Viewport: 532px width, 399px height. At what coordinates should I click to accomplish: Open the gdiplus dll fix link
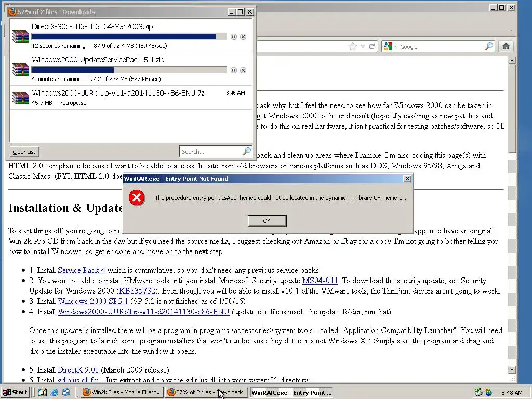click(x=78, y=380)
